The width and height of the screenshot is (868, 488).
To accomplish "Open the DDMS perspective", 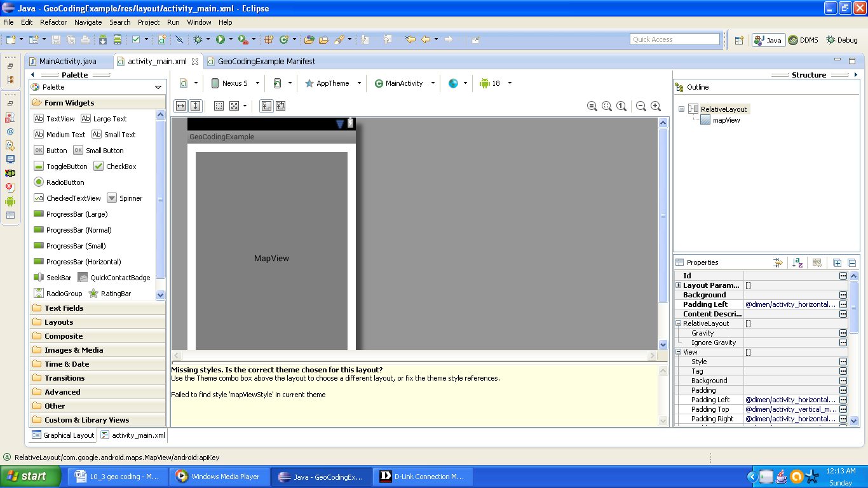I will click(803, 40).
